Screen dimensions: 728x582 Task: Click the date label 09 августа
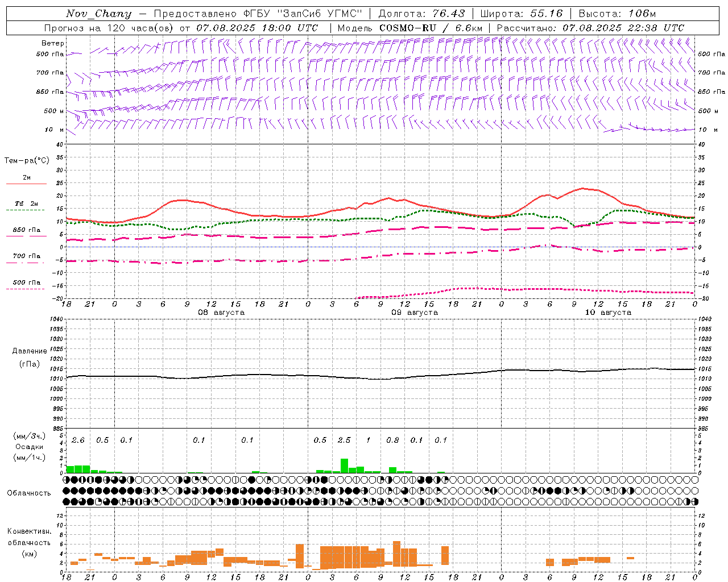coord(415,313)
